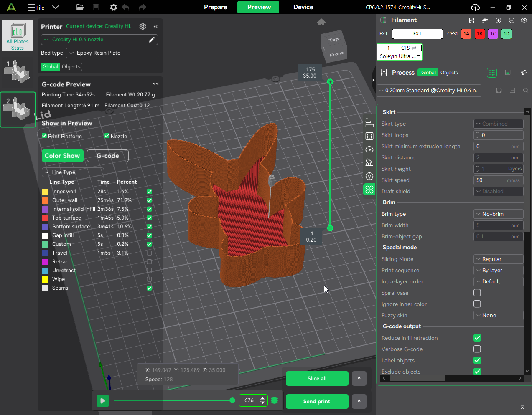The image size is (532, 415).
Task: Toggle Print Platform checkbox
Action: 44,136
